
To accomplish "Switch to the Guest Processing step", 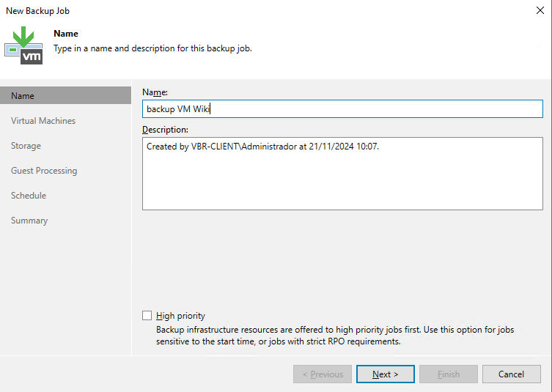I will tap(44, 171).
